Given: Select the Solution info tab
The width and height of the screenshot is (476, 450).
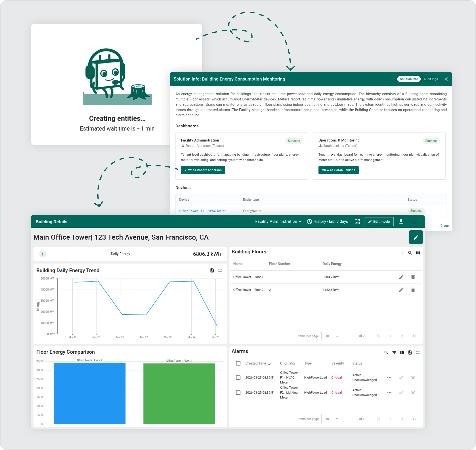Looking at the screenshot, I should [409, 79].
